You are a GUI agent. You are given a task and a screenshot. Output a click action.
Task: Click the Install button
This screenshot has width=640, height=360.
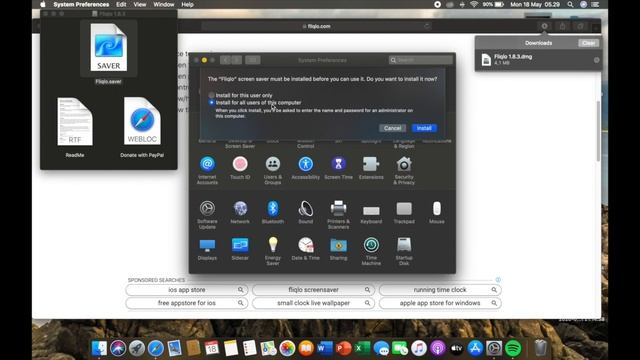point(424,128)
